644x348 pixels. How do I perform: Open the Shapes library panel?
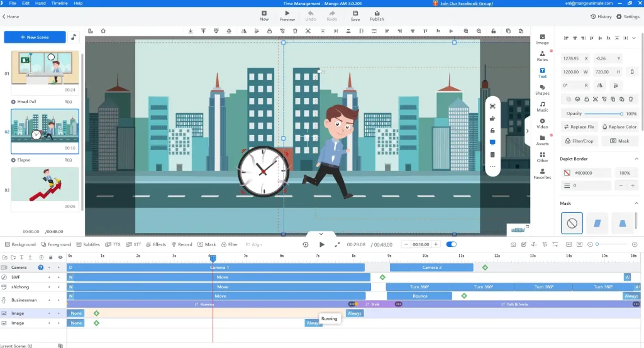[x=542, y=89]
